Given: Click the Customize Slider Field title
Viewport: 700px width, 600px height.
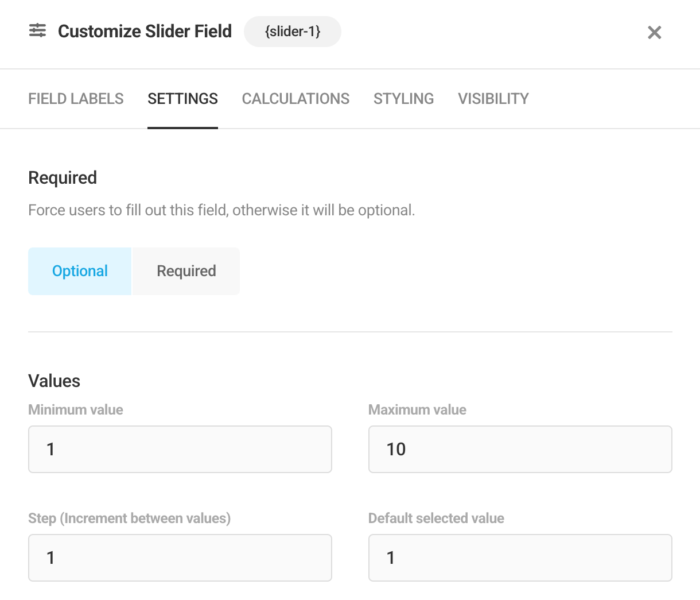Looking at the screenshot, I should [145, 31].
